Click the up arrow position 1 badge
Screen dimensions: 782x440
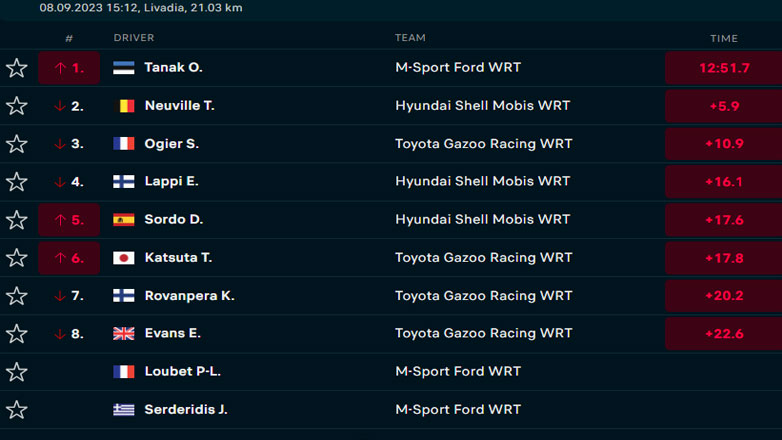tap(69, 68)
